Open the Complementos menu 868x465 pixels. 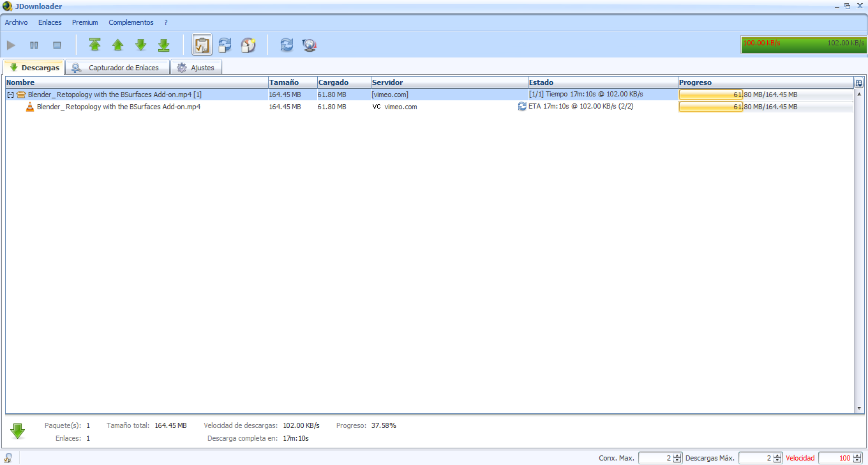131,22
